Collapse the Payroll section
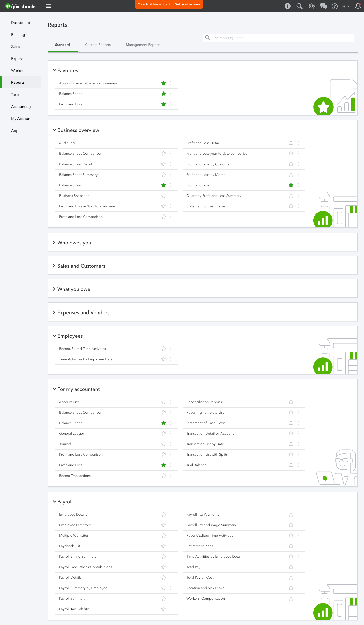The height and width of the screenshot is (625, 364). pyautogui.click(x=54, y=502)
